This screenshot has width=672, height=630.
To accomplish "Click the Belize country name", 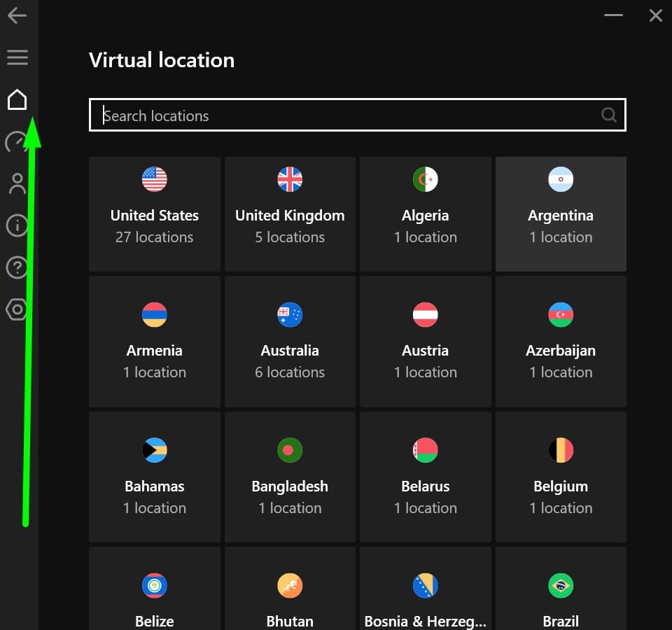I will click(154, 622).
